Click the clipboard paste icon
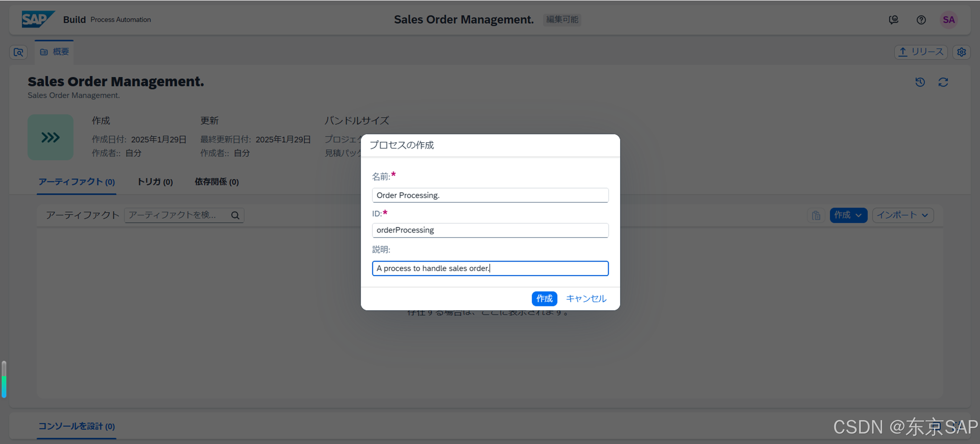 (x=816, y=215)
